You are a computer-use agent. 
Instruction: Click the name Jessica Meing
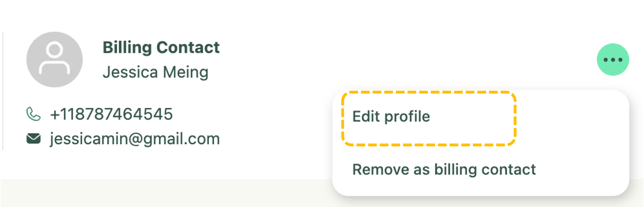point(155,72)
